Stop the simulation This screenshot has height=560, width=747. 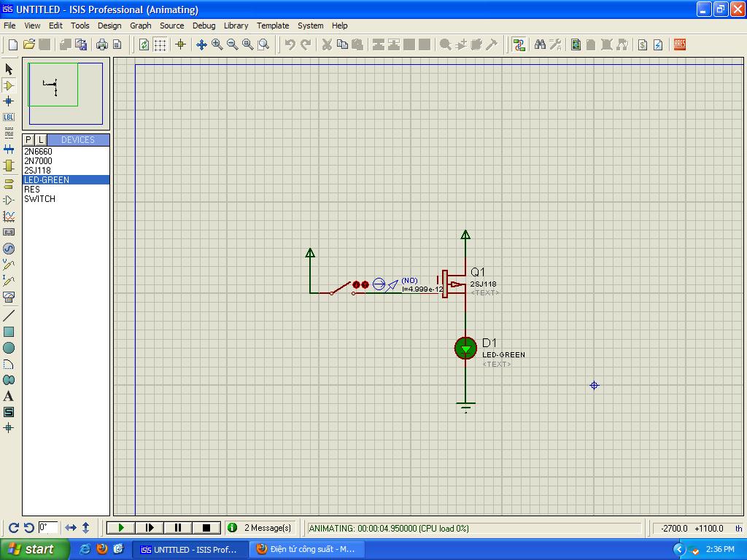coord(206,528)
